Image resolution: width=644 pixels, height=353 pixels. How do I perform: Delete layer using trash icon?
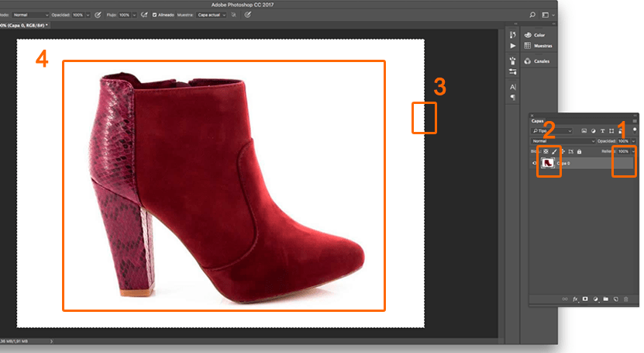coord(625,298)
